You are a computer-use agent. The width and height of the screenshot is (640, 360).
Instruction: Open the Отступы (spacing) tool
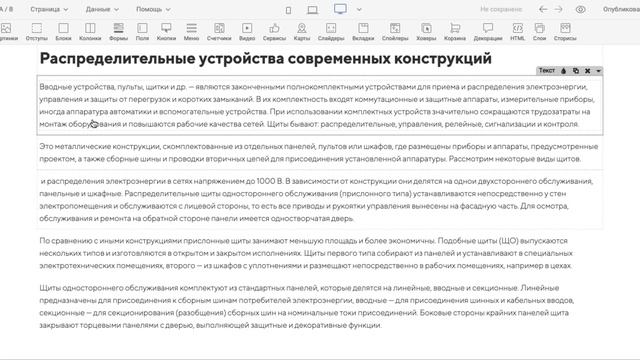(37, 32)
